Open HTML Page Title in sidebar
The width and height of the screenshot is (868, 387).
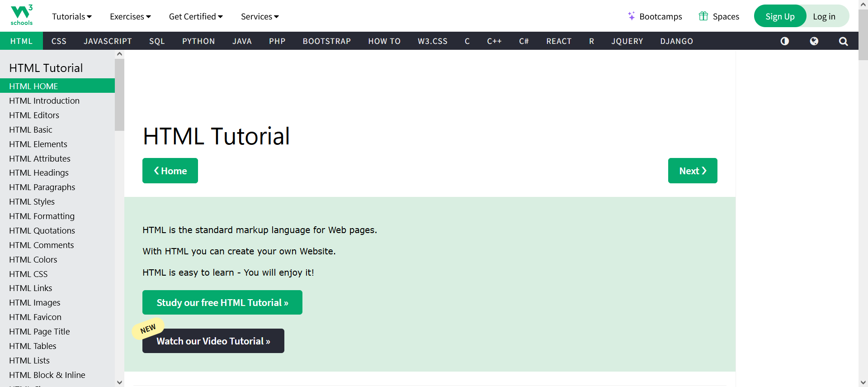pos(57,331)
